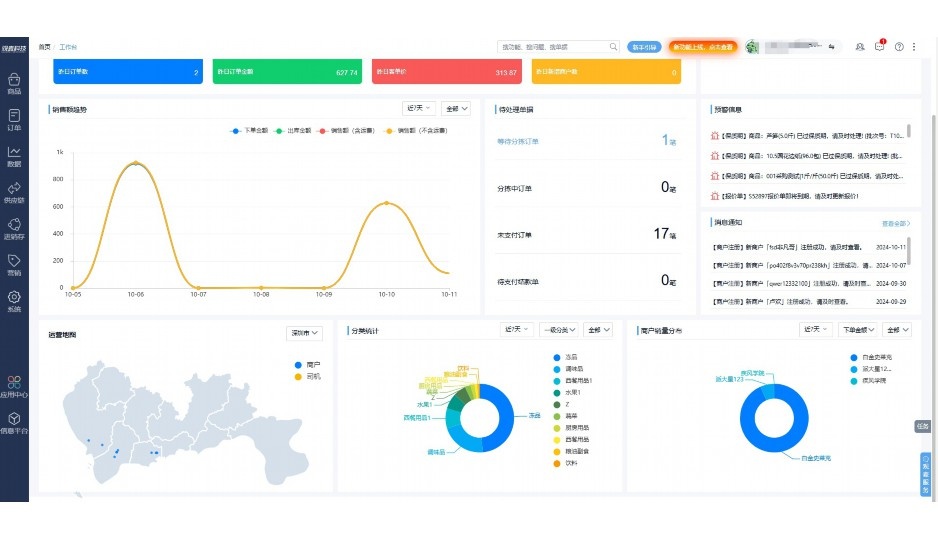This screenshot has width=938, height=539.
Task: Open the message icon with red badge
Action: (880, 47)
